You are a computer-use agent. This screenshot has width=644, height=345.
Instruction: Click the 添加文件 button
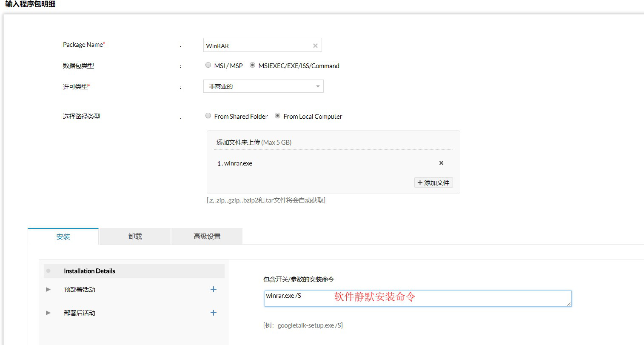tap(433, 182)
